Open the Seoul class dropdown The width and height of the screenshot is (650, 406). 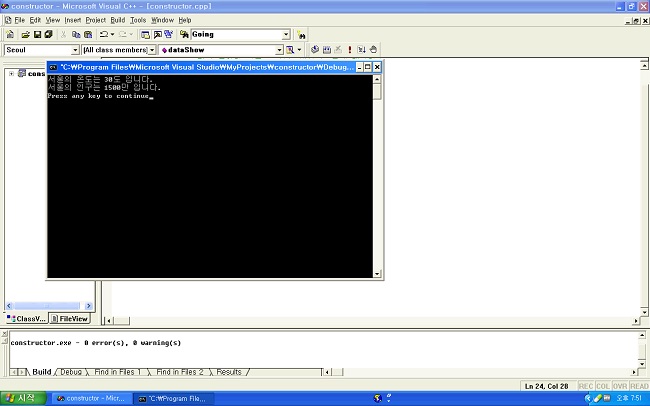pyautogui.click(x=74, y=49)
